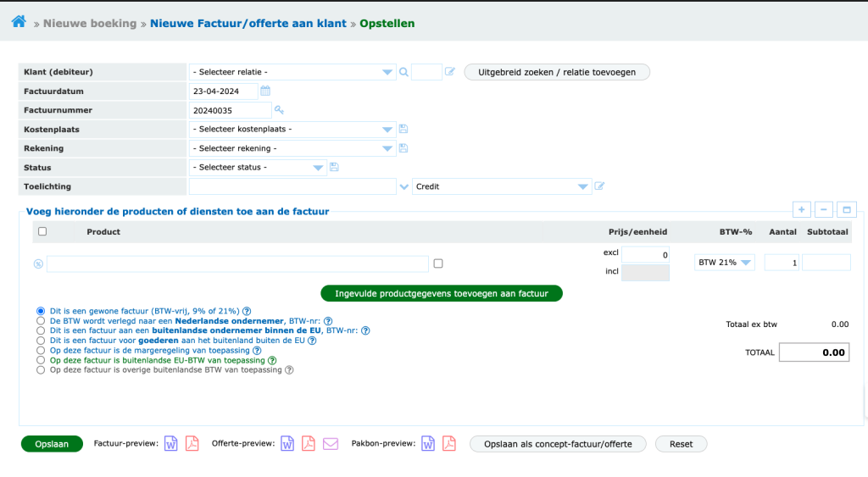
Task: Click the Reset button
Action: tap(681, 444)
